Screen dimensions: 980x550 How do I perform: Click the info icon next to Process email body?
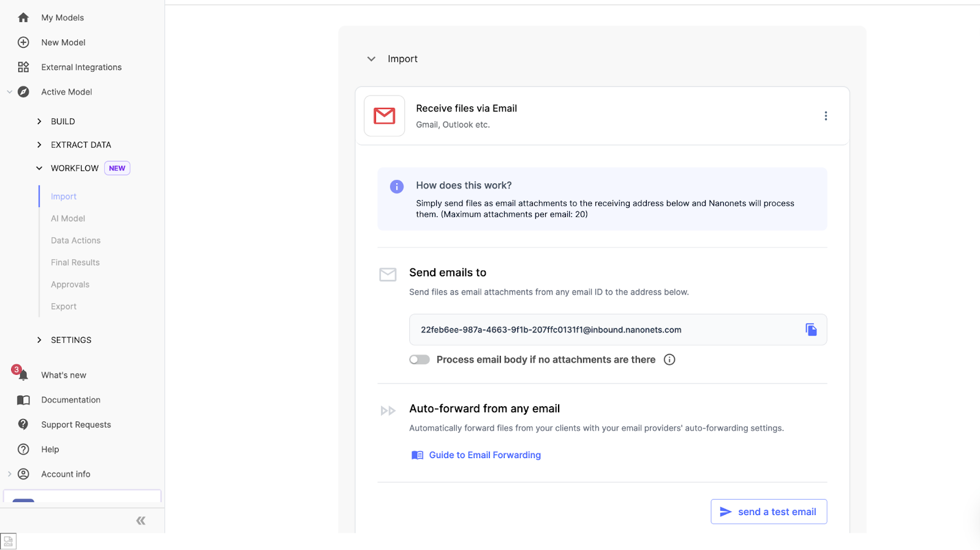point(669,360)
